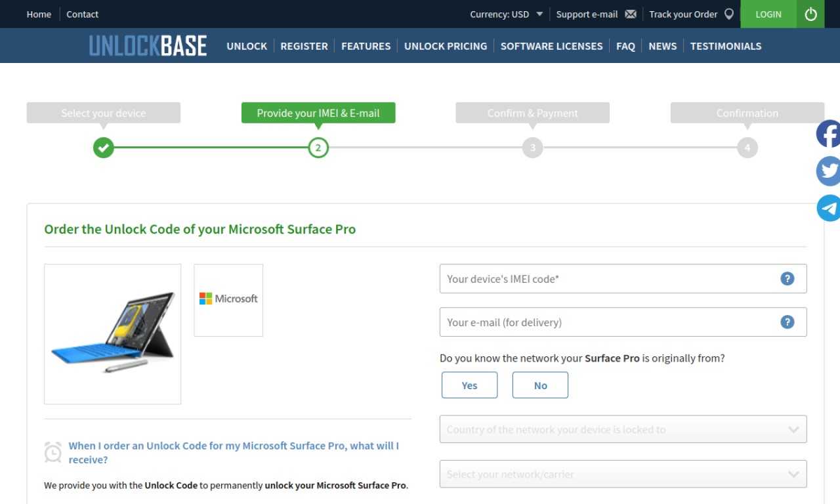Click the Track your Order location pin icon
This screenshot has height=504, width=840.
729,14
